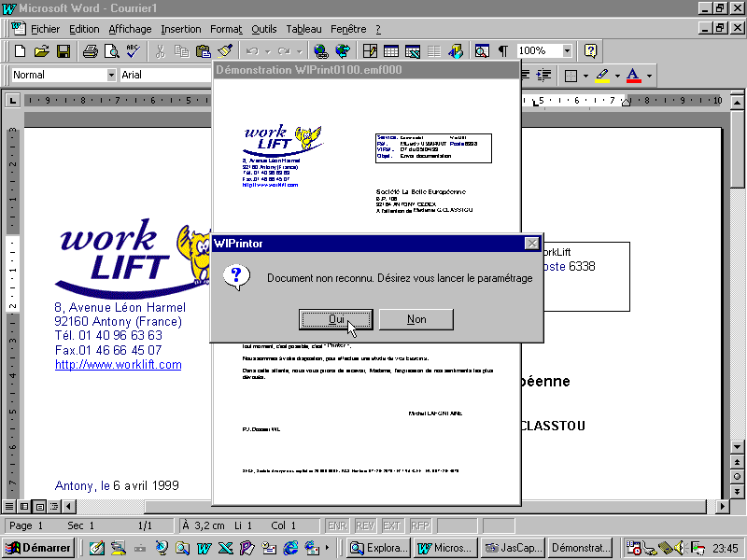The image size is (747, 560).
Task: Insert a hyperlink with the globe-link icon
Action: (x=320, y=50)
